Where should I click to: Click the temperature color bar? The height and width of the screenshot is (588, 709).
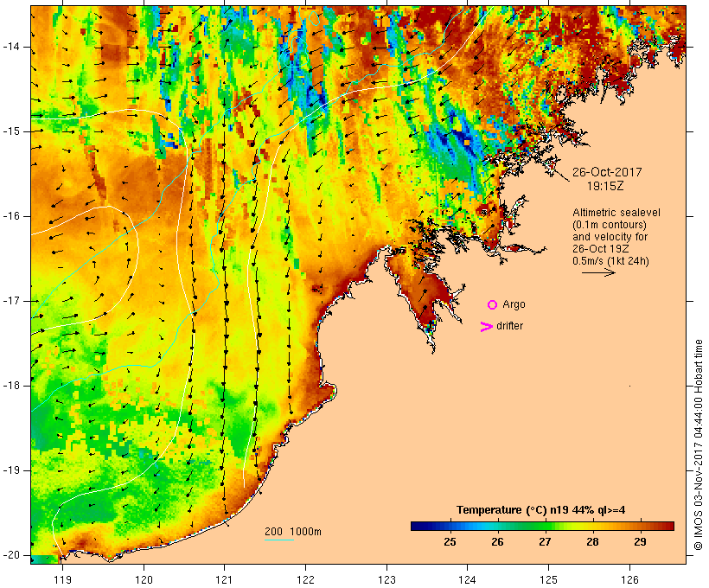click(543, 526)
